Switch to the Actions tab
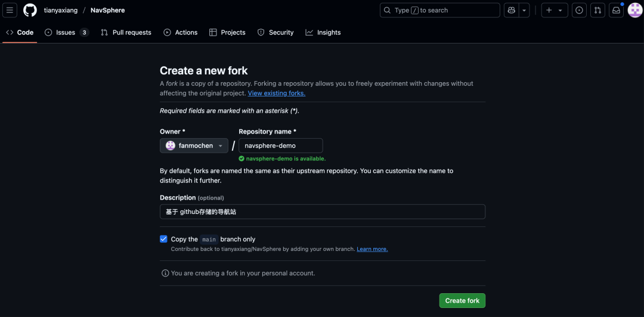Screen dimensions: 644x317 point(180,32)
